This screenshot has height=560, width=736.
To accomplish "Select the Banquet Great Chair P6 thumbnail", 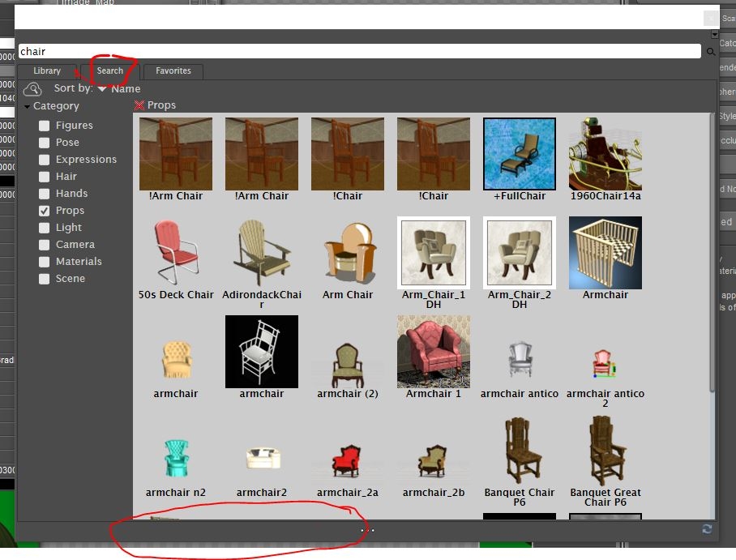I will pos(605,451).
